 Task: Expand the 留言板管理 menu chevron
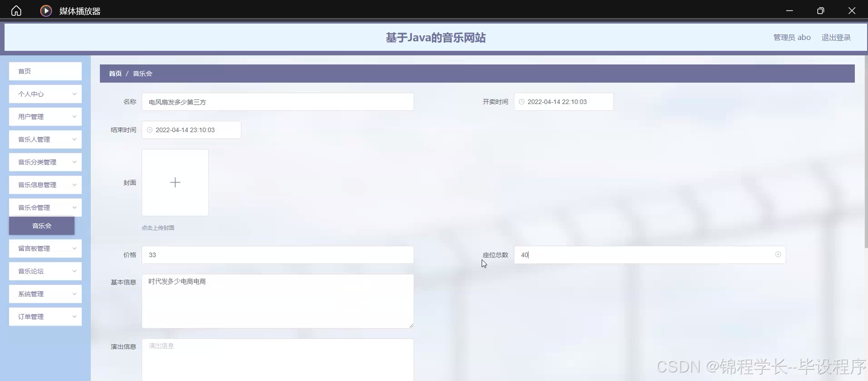75,248
